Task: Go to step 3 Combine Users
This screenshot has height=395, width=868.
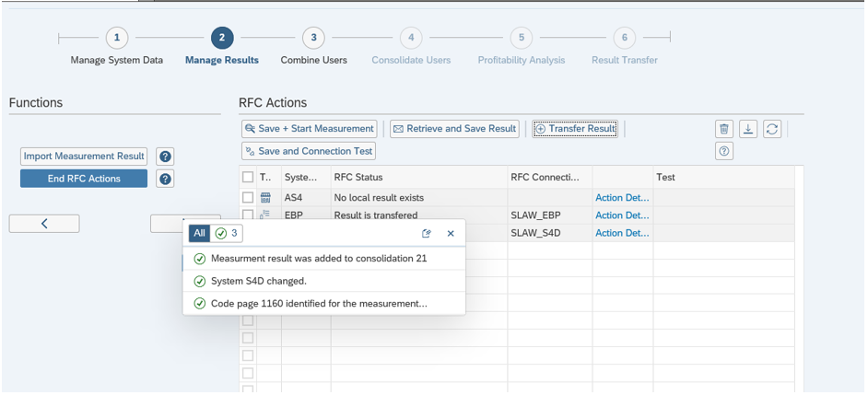Action: [x=313, y=38]
